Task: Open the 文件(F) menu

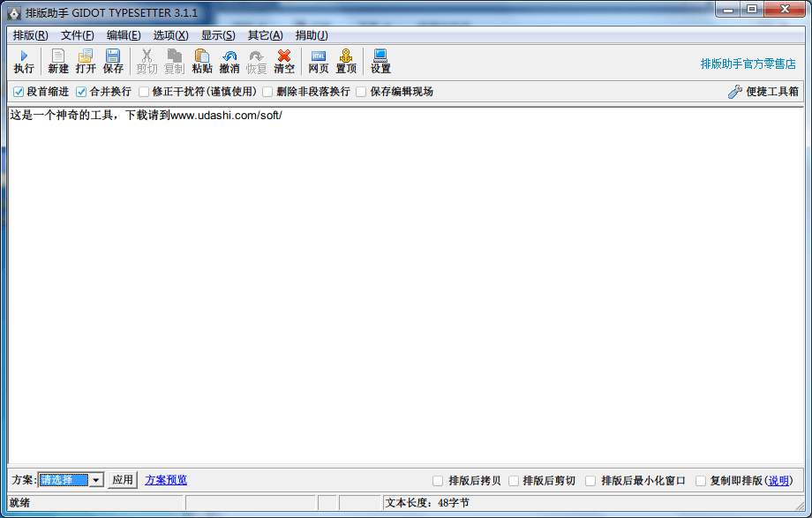Action: click(78, 35)
